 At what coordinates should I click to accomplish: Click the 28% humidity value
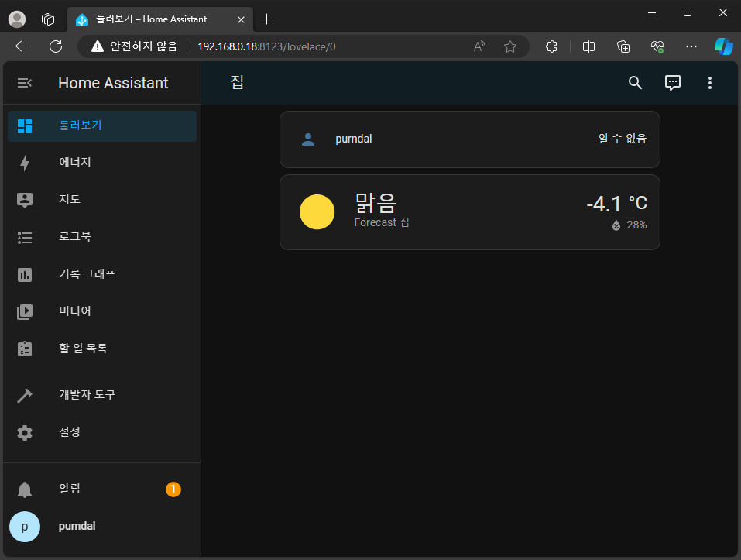point(636,225)
